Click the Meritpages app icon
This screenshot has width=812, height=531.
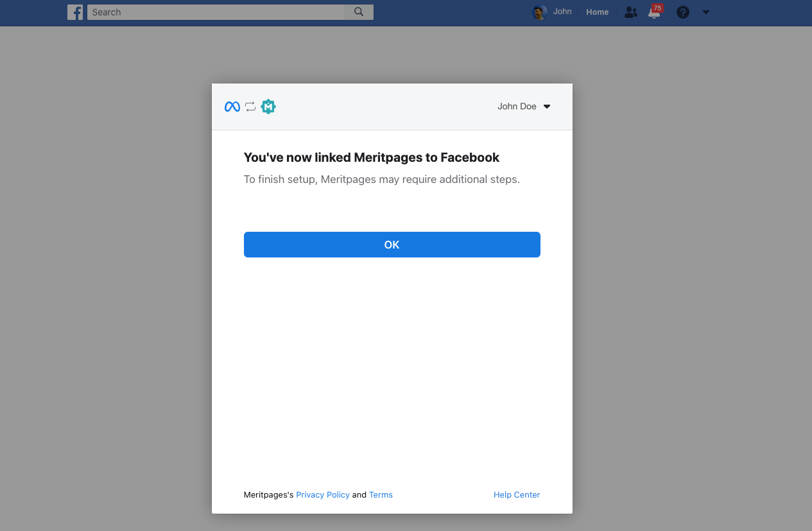click(x=268, y=106)
